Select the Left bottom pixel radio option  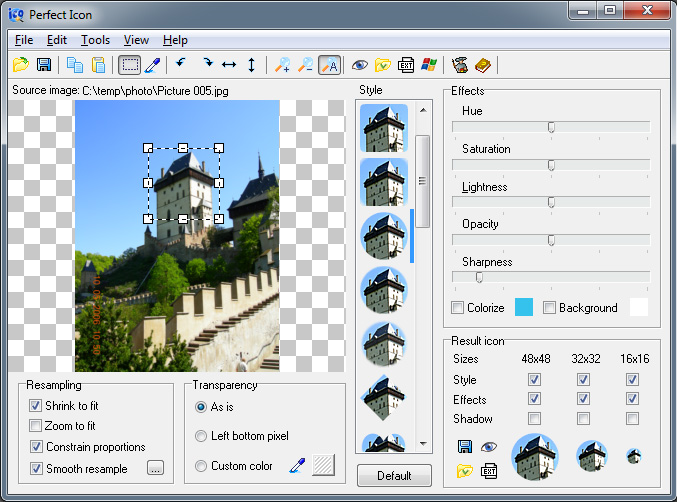(x=201, y=436)
